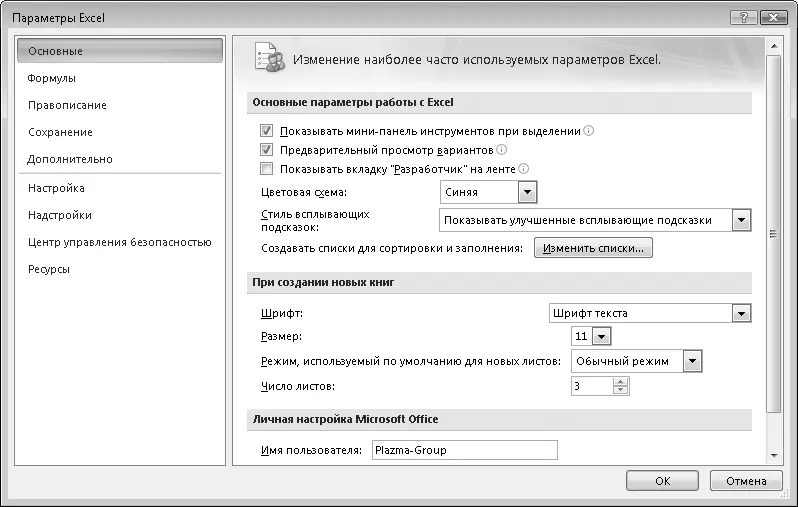Click the Число листов number field
The image size is (798, 507).
pos(591,386)
